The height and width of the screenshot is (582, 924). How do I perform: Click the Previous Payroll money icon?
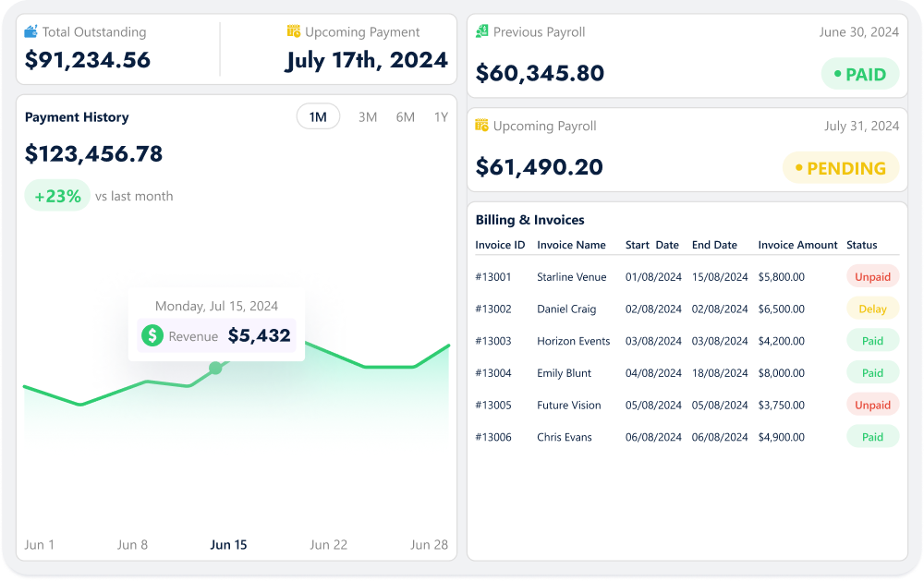[482, 32]
